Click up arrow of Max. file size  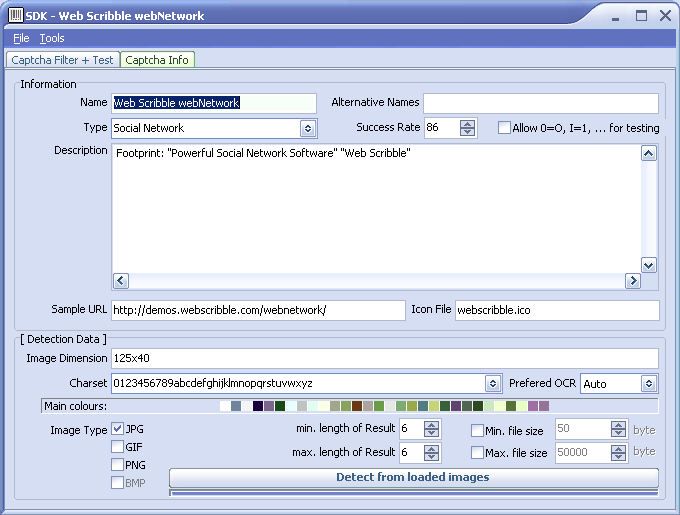pyautogui.click(x=618, y=449)
